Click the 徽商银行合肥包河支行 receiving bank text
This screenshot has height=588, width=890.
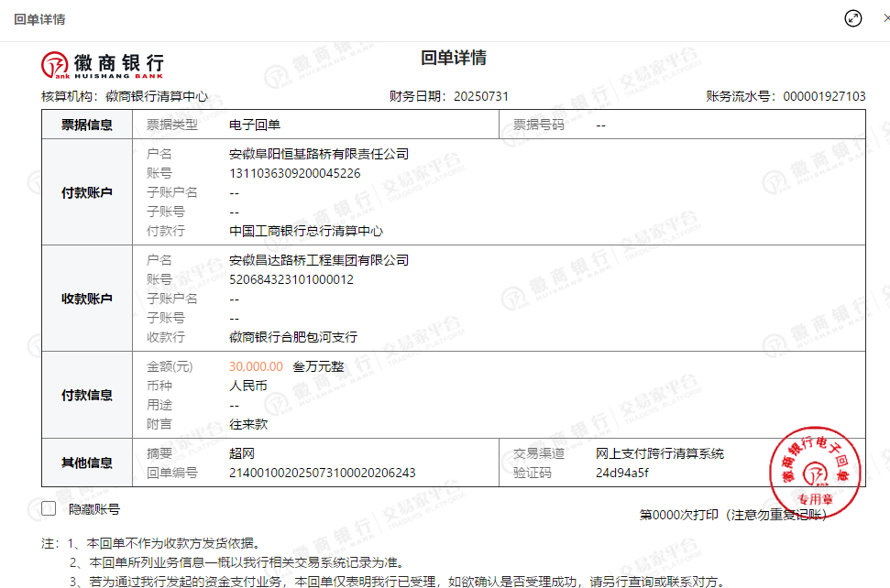click(292, 337)
